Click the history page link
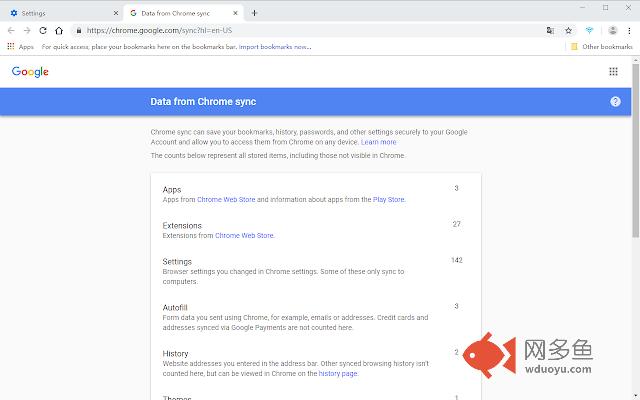Screen dimensions: 640x400 coord(338,373)
